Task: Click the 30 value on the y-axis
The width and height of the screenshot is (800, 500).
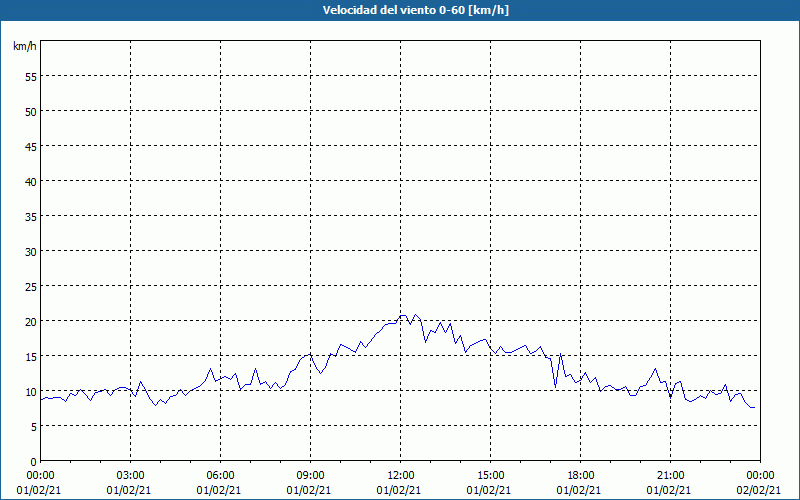Action: coord(31,252)
